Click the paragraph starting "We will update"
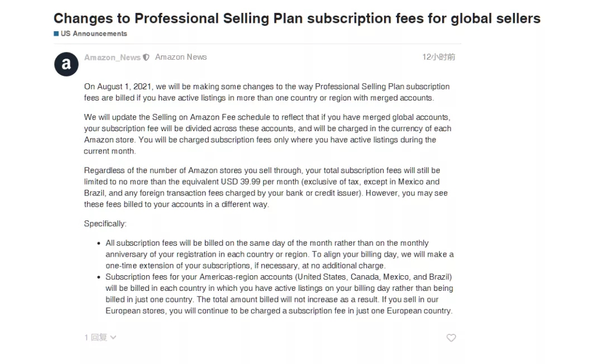 267,134
